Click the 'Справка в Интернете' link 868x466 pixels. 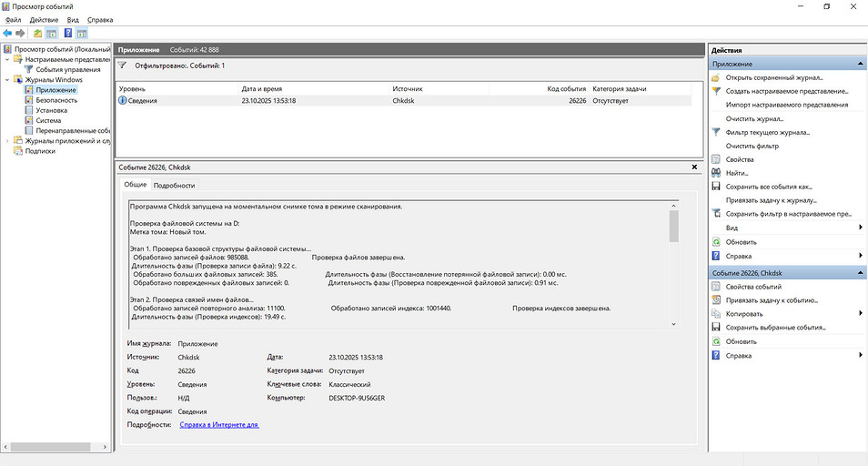[219, 424]
